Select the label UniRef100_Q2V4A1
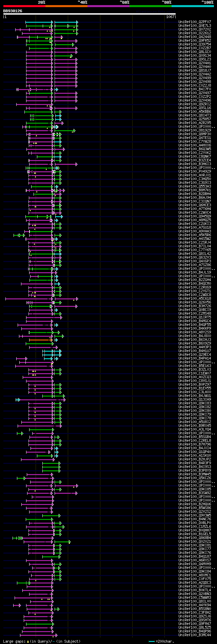 point(195,63)
